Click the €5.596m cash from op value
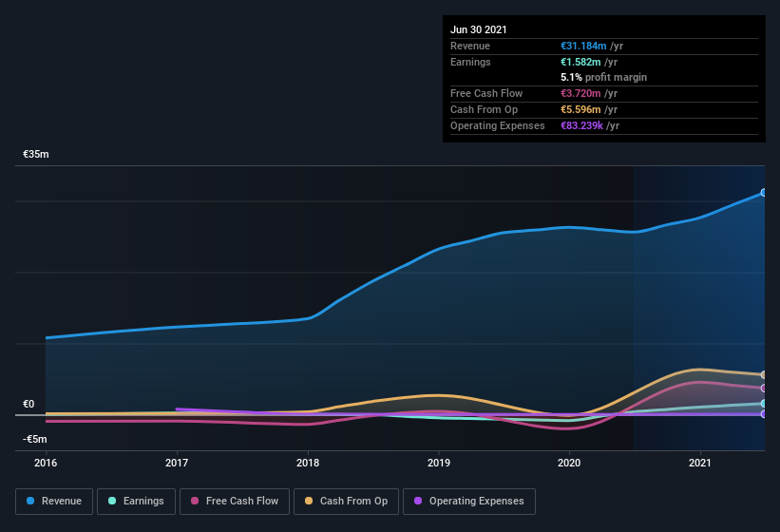The width and height of the screenshot is (780, 532). pyautogui.click(x=580, y=109)
